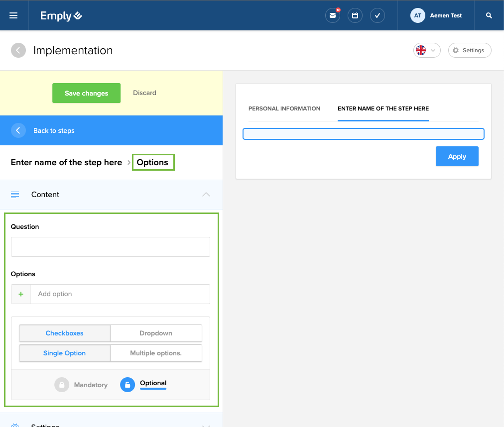This screenshot has width=504, height=427.
Task: Click the Save changes button
Action: click(x=86, y=93)
